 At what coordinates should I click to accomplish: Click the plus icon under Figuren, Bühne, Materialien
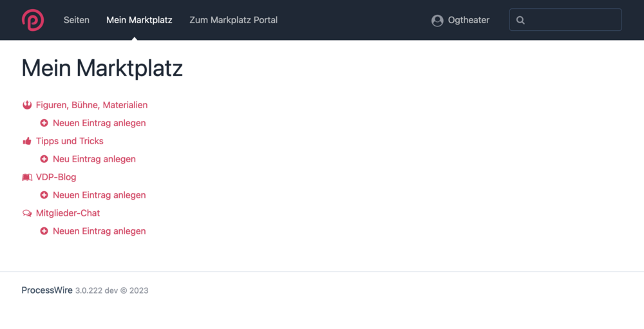click(44, 123)
